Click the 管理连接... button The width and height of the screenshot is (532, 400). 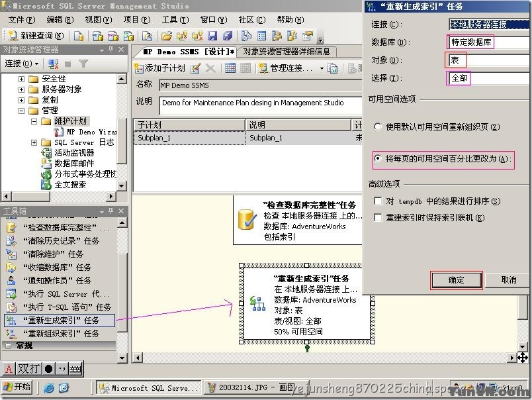click(286, 68)
